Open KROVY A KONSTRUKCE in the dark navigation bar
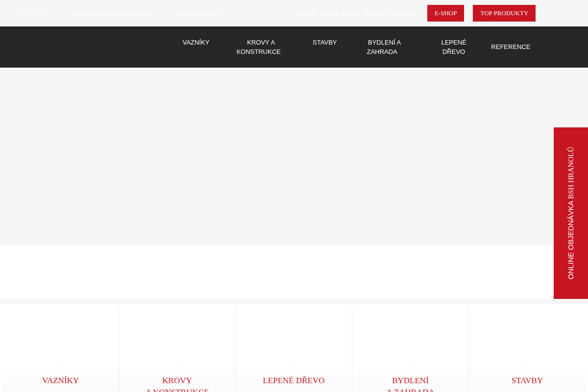This screenshot has height=392, width=588. [x=259, y=47]
